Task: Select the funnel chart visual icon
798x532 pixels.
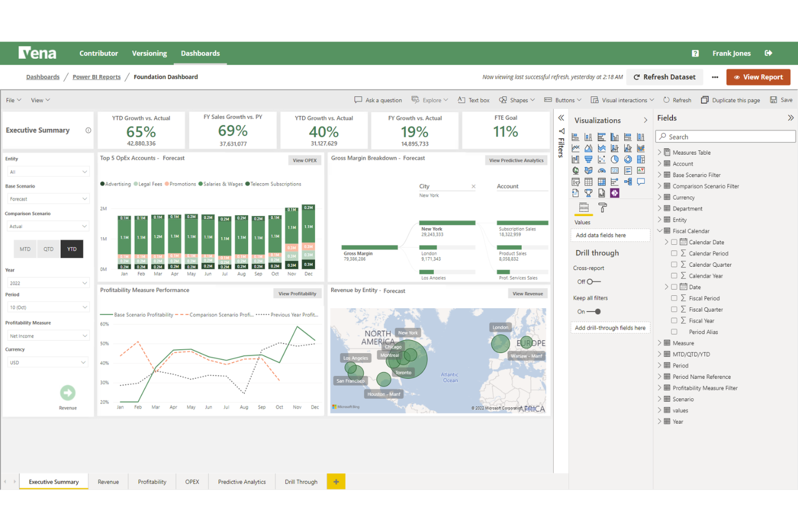Action: (589, 160)
